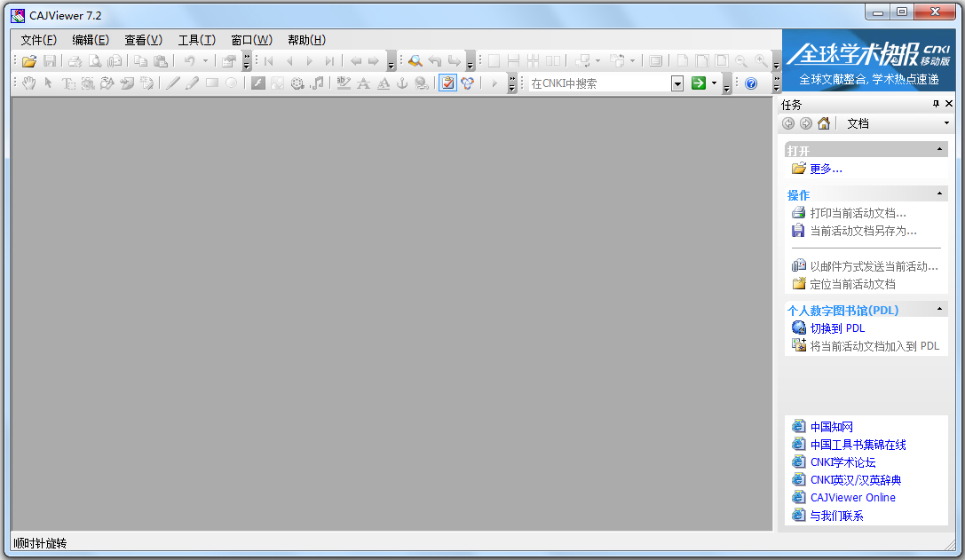Open the CNKI search box dropdown arrow

(x=678, y=83)
